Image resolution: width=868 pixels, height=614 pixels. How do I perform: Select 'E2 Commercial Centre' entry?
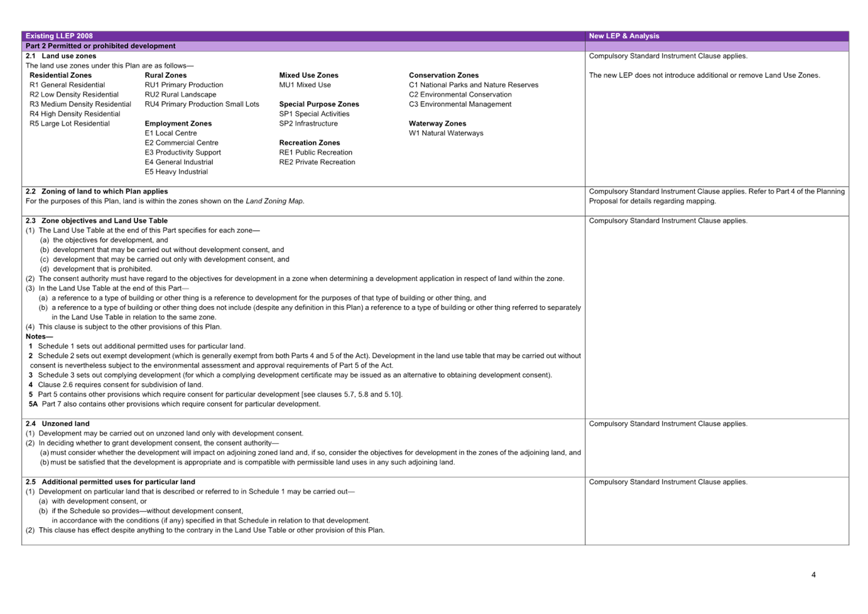(x=182, y=143)
